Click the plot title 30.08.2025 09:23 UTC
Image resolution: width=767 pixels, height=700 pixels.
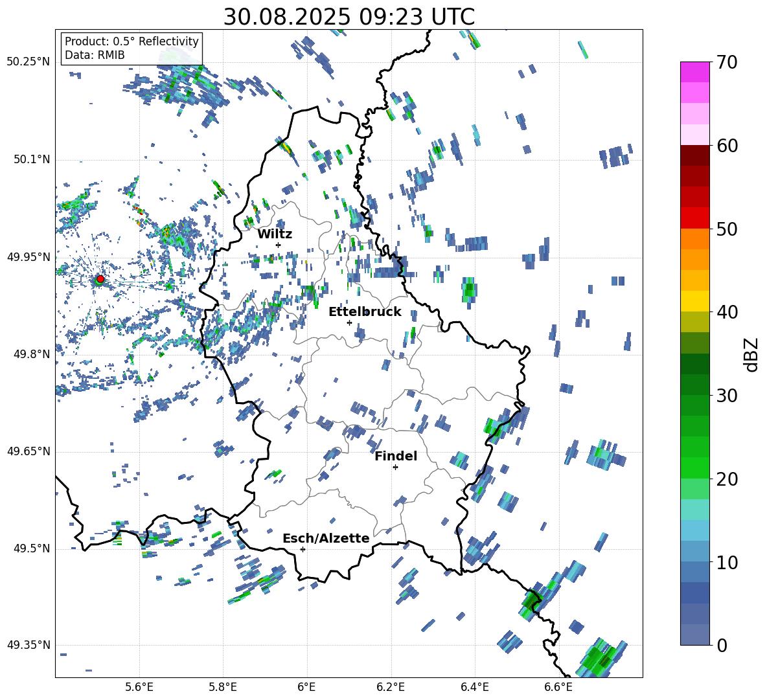(349, 17)
